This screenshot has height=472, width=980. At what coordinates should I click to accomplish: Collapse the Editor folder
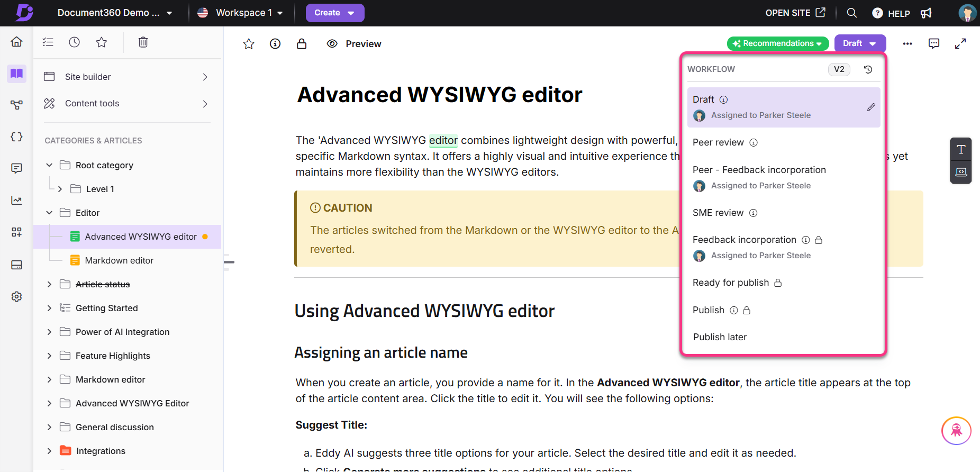tap(49, 213)
